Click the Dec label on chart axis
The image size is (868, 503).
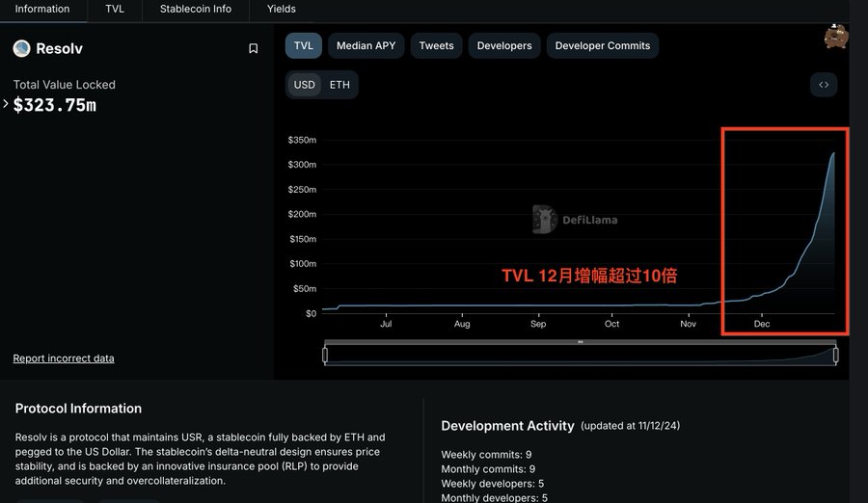[762, 324]
